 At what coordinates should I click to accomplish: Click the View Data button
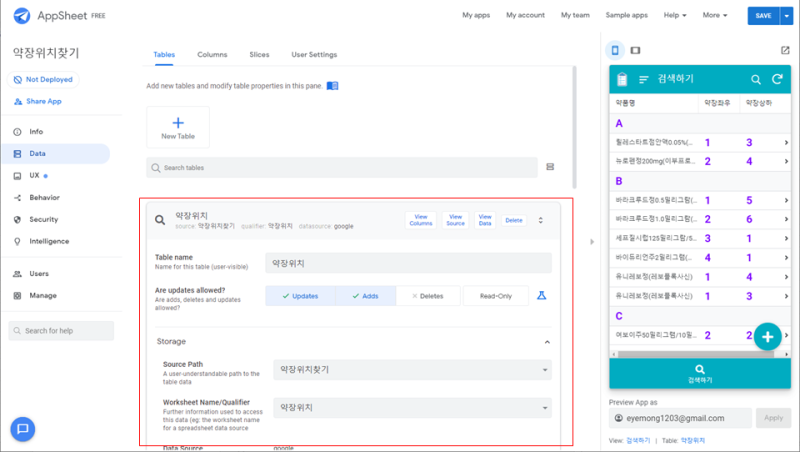click(485, 220)
